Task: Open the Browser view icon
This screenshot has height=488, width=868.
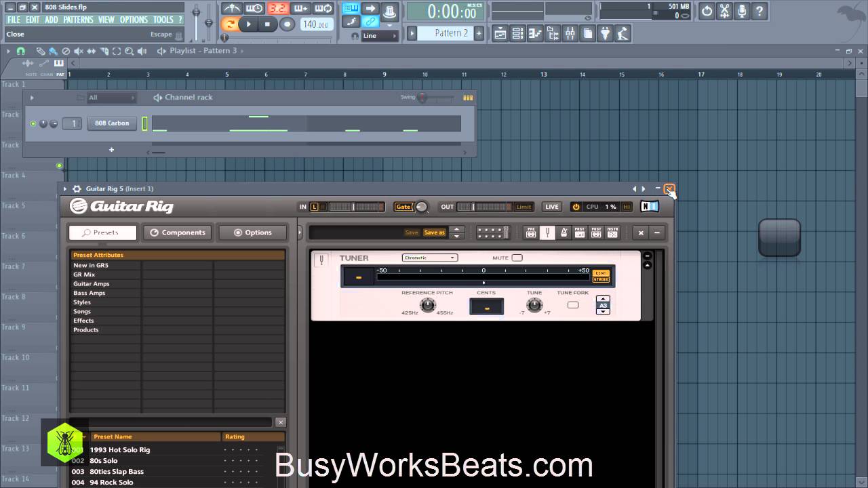Action: [553, 33]
